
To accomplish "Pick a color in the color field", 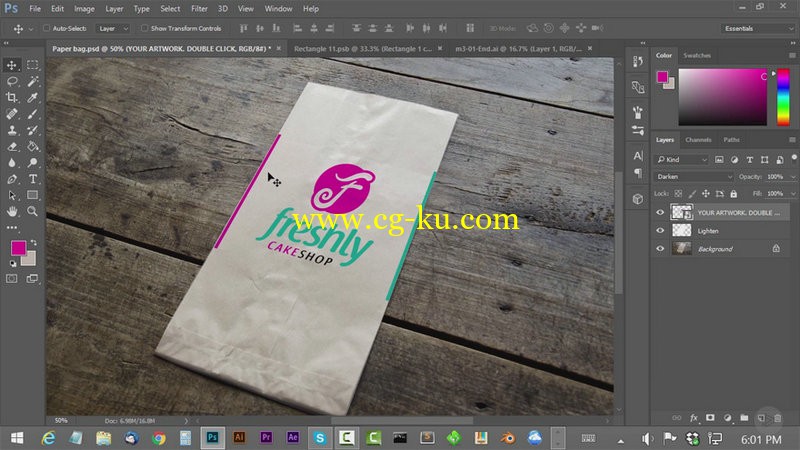I will click(x=722, y=97).
